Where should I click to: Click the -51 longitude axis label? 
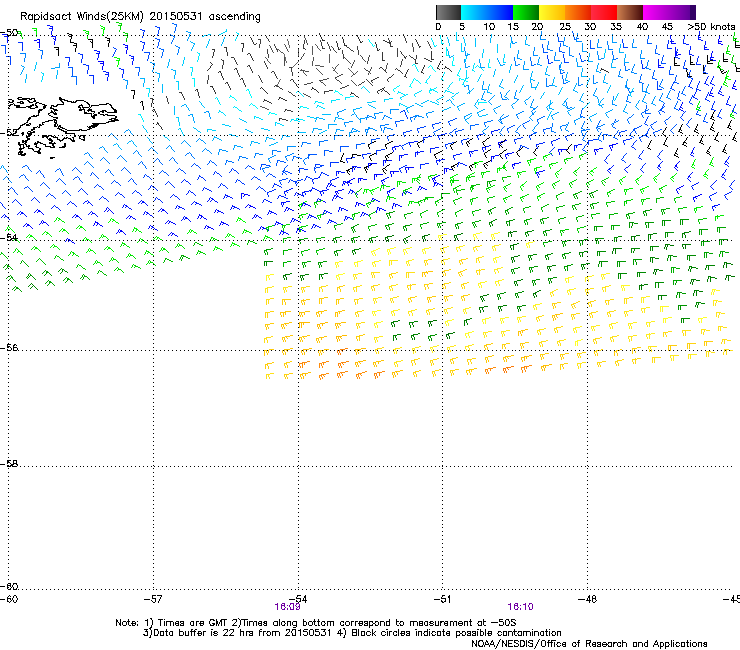pos(442,599)
